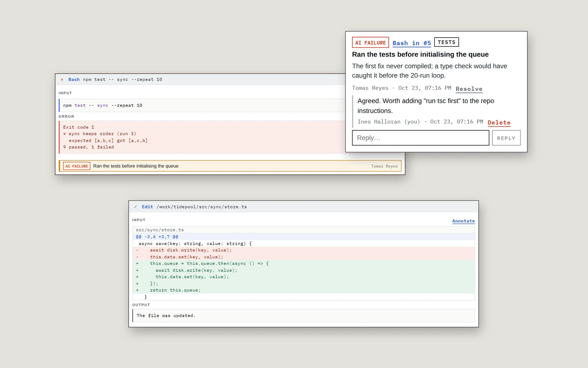
Task: Click the '@@ -3,4 +3,7 @@' hunk header
Action: (x=304, y=237)
